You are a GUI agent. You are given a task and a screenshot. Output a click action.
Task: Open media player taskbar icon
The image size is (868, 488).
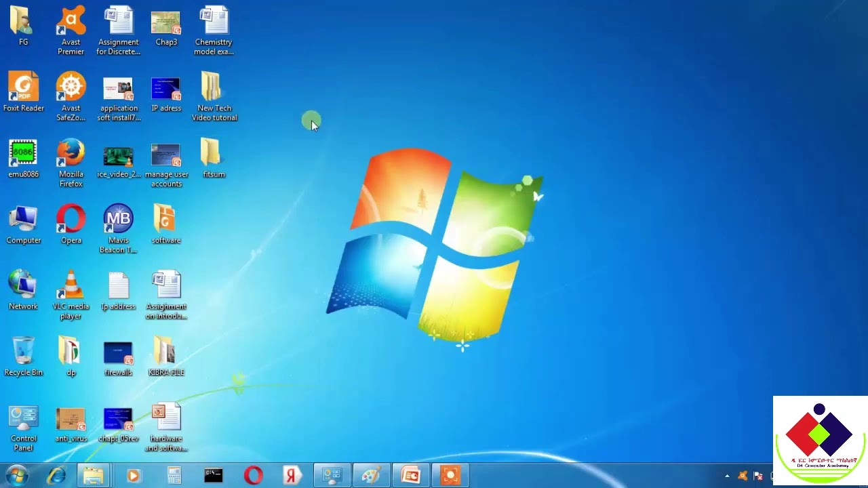point(133,476)
